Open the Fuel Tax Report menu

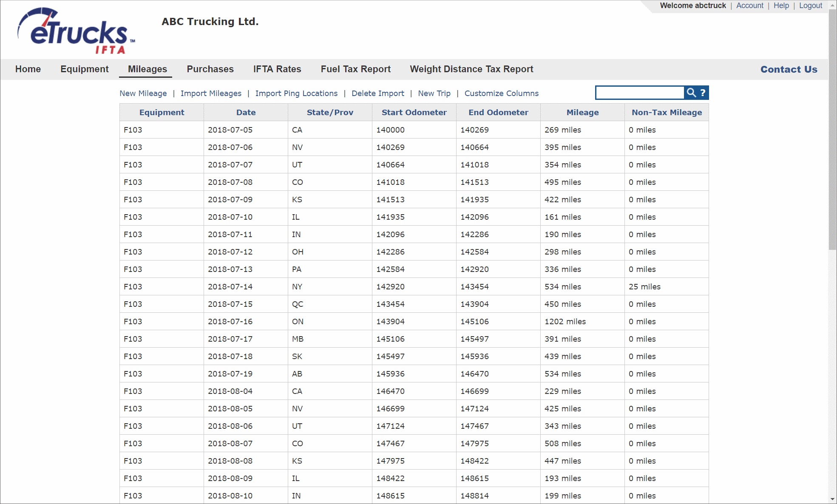pyautogui.click(x=355, y=69)
